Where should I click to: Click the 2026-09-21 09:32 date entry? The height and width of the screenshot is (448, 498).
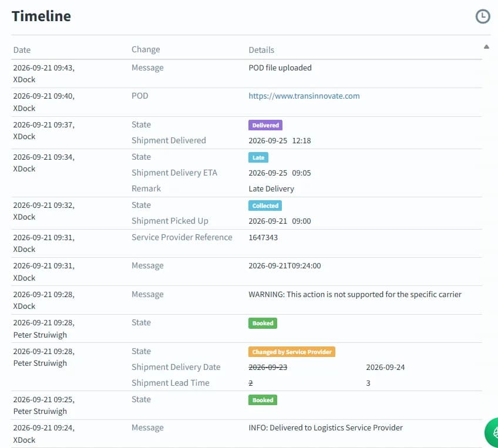44,205
